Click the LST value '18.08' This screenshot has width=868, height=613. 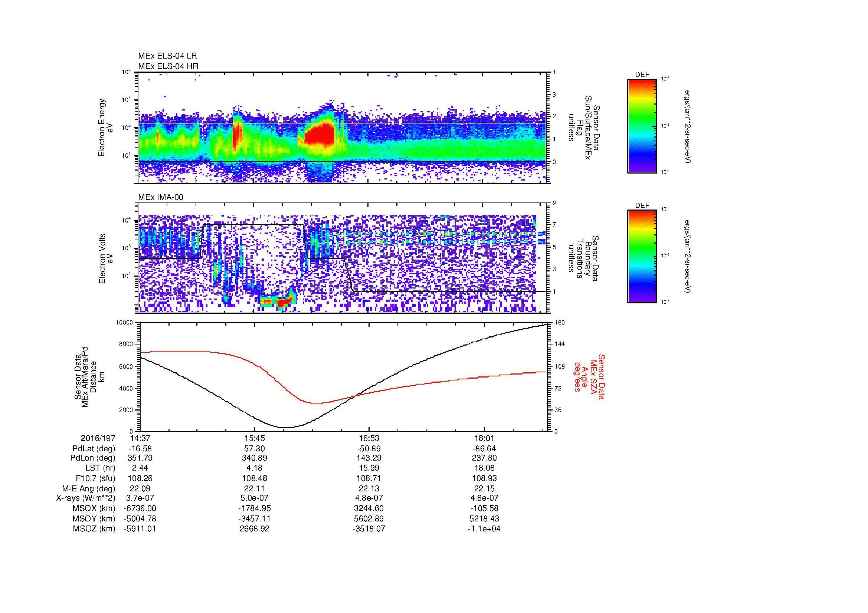coord(484,468)
